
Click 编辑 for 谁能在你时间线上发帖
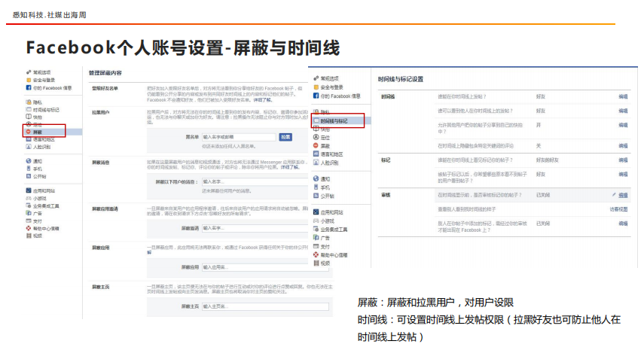coord(623,96)
